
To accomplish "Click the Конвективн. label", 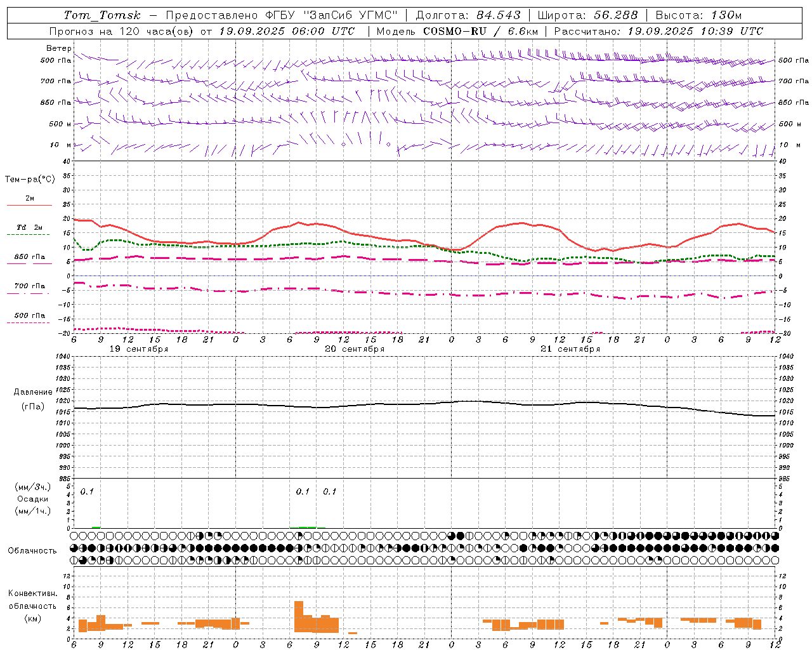I will (33, 594).
